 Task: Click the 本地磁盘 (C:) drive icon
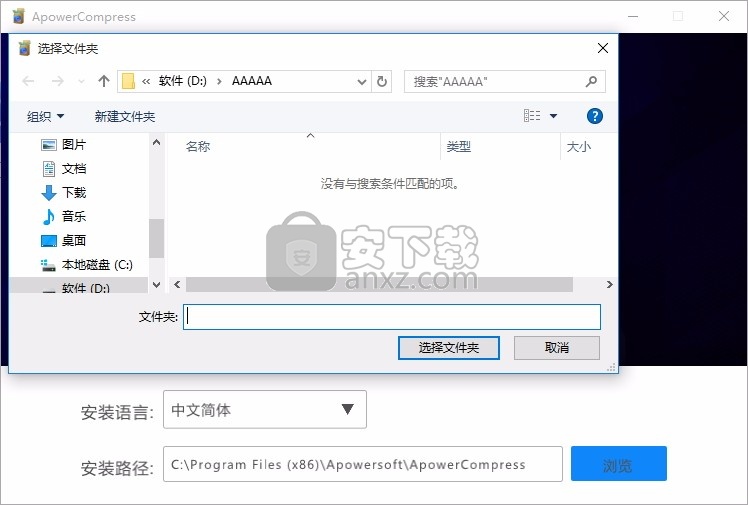[x=48, y=265]
